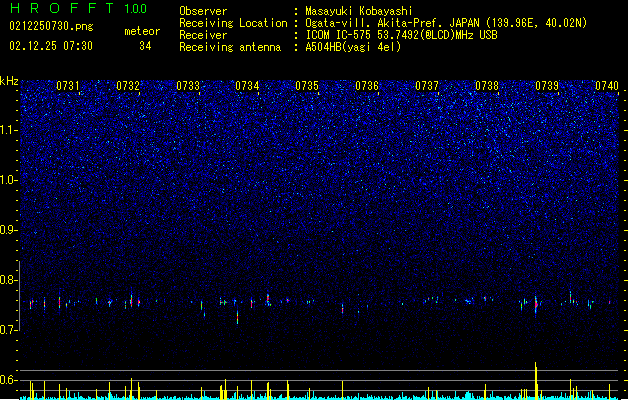629x400 pixels.
Task: Click the 0.9 kHz axis label
Action: click(9, 230)
